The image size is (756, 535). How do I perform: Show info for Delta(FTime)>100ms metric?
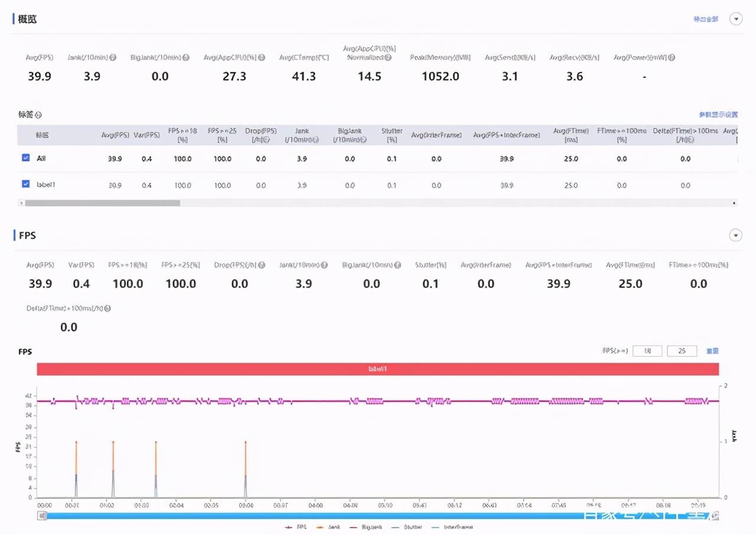tap(107, 308)
